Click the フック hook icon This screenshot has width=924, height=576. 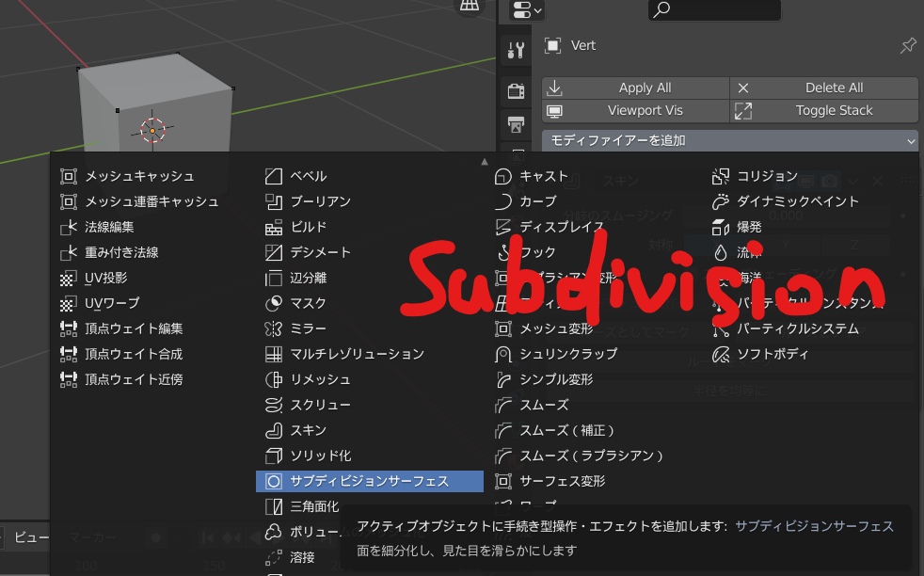(x=503, y=252)
